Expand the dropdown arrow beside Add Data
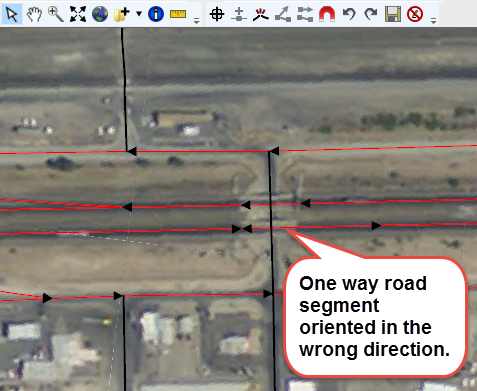 tap(139, 14)
